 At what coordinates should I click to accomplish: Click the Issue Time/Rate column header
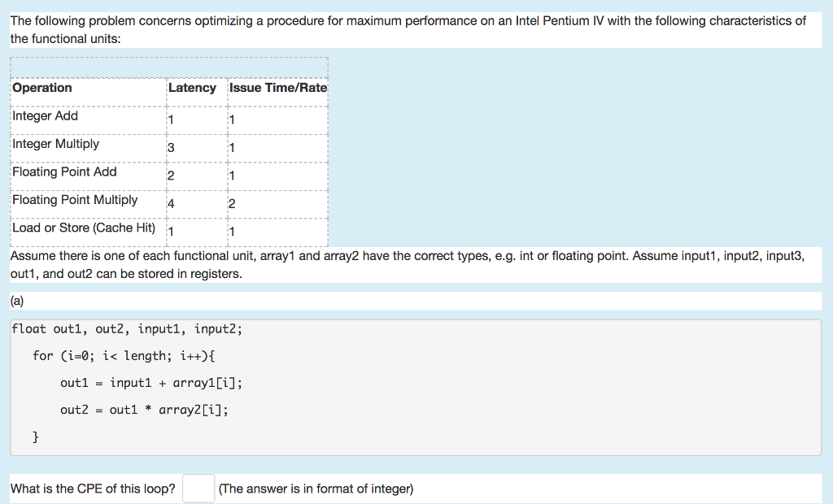[278, 88]
